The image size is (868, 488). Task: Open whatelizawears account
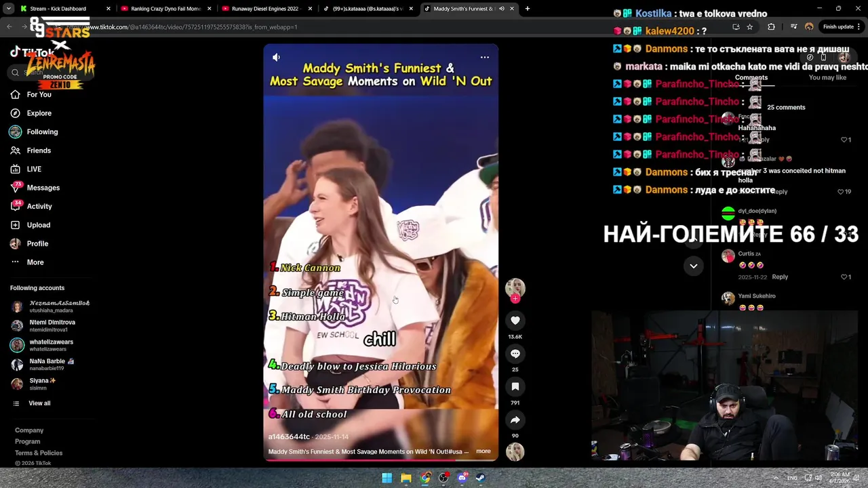(43, 346)
